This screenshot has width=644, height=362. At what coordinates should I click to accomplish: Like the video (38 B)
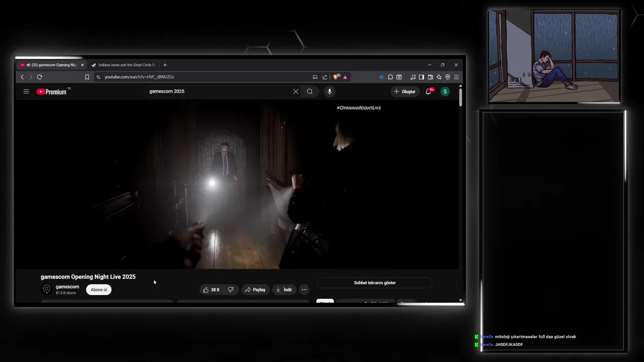(211, 290)
